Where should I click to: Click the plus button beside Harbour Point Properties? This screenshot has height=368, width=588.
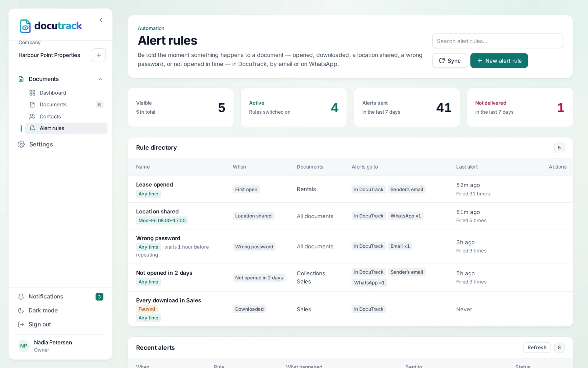[98, 55]
